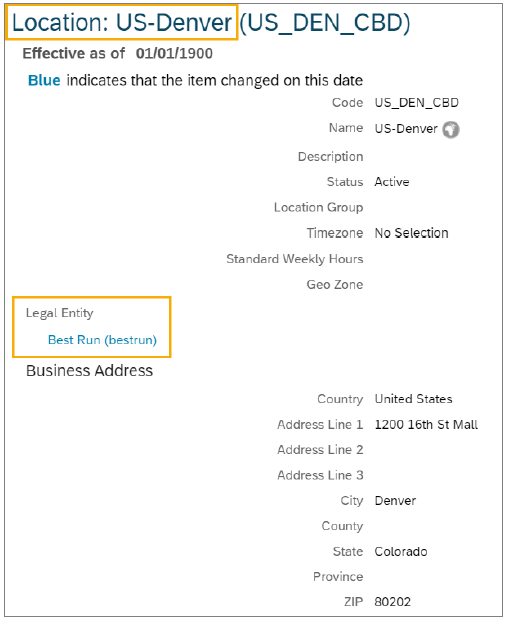Click the Timezone value No Selection
The image size is (507, 619).
point(411,233)
